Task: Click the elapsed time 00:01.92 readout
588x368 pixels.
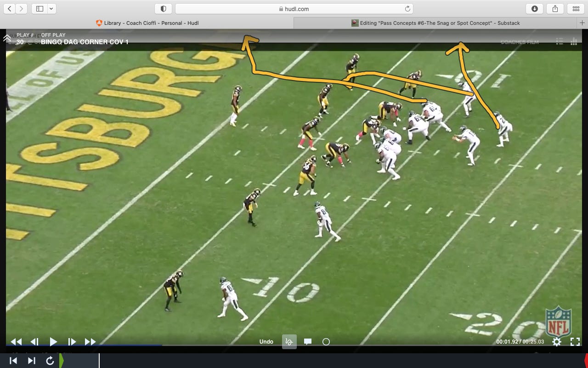Action: click(507, 342)
